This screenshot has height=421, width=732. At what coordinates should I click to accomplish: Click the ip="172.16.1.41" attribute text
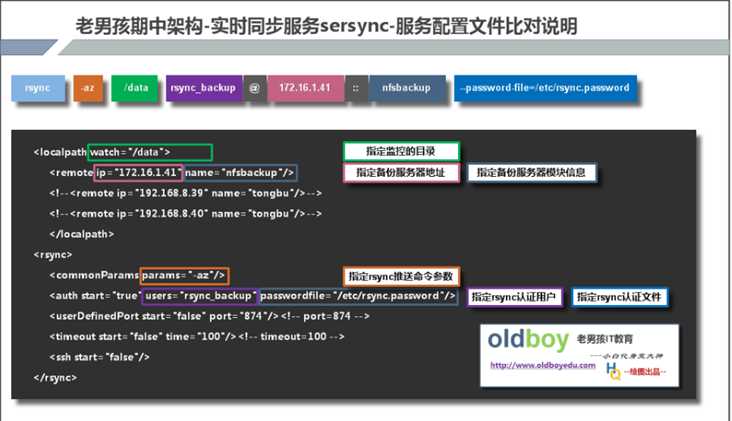click(x=138, y=173)
